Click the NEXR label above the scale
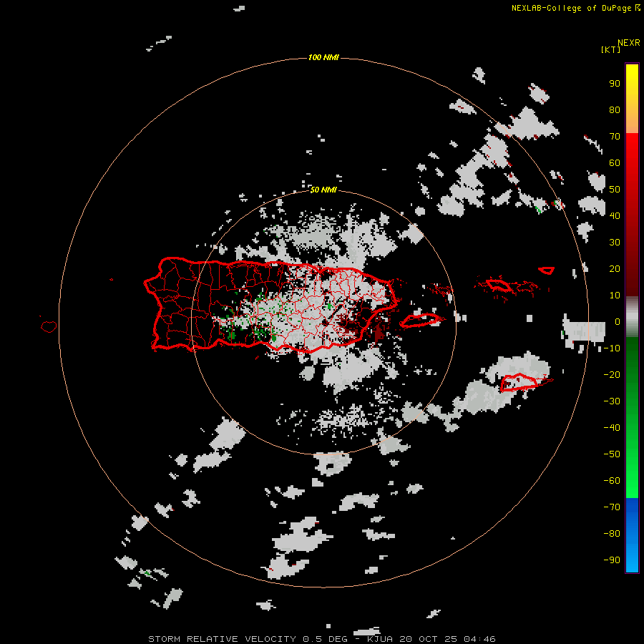 pos(629,43)
